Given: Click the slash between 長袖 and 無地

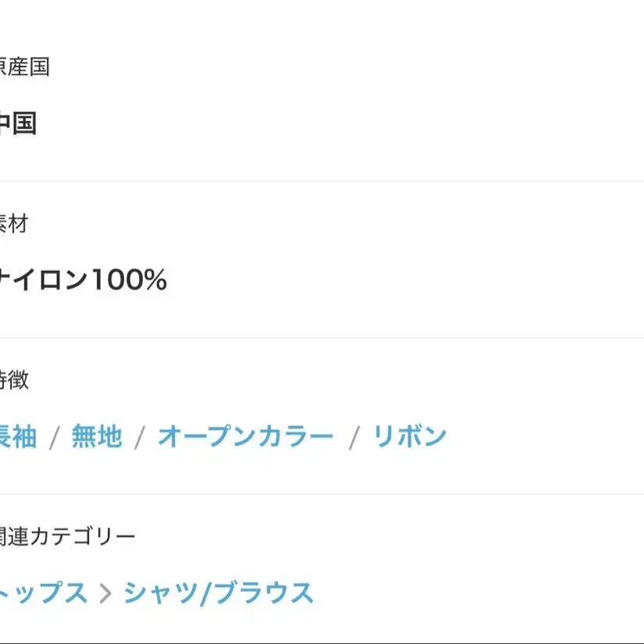Looking at the screenshot, I should point(54,437).
